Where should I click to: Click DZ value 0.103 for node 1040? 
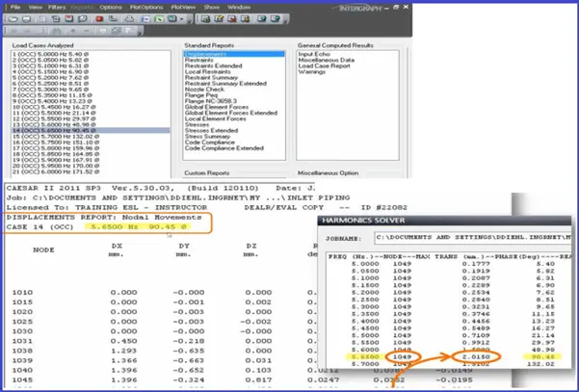pyautogui.click(x=258, y=370)
